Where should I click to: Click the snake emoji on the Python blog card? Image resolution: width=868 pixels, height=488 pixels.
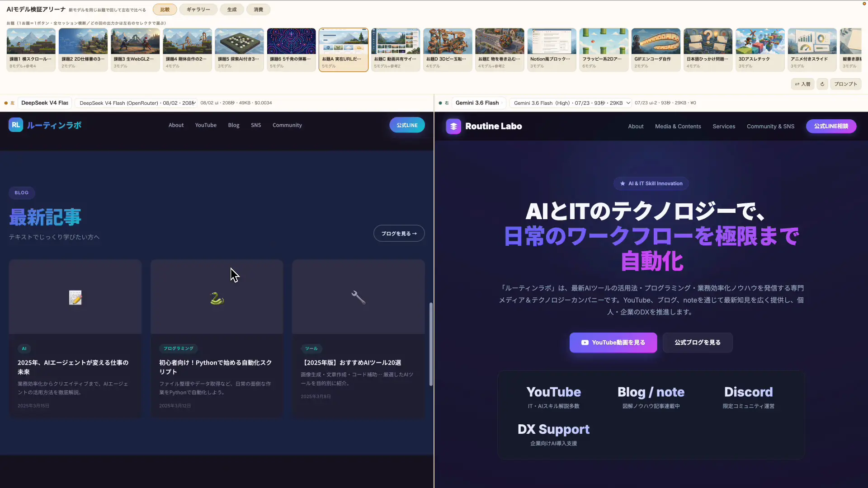point(217,298)
